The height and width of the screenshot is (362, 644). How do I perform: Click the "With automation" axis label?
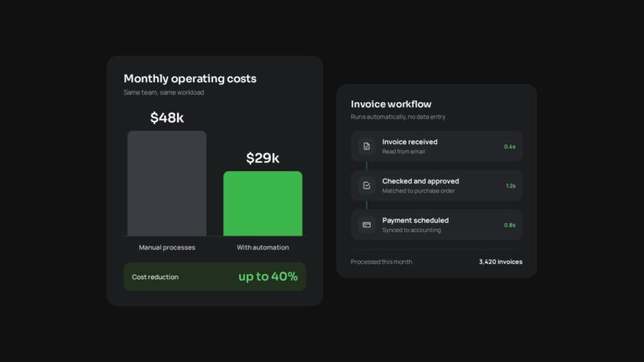[x=262, y=247]
